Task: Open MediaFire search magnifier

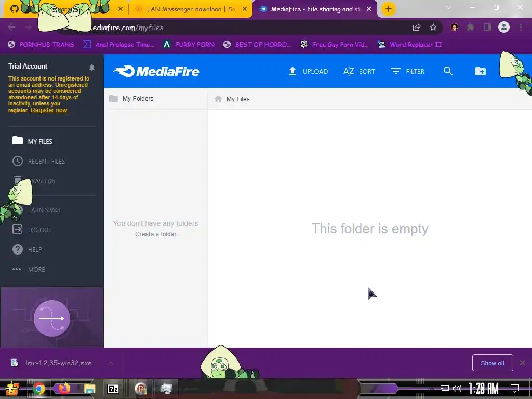Action: coord(448,71)
